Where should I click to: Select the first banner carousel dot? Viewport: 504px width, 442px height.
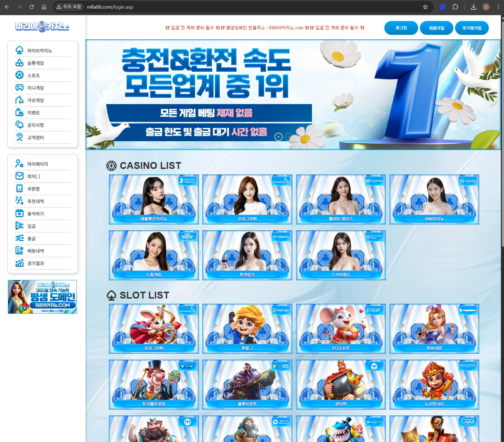click(x=279, y=137)
